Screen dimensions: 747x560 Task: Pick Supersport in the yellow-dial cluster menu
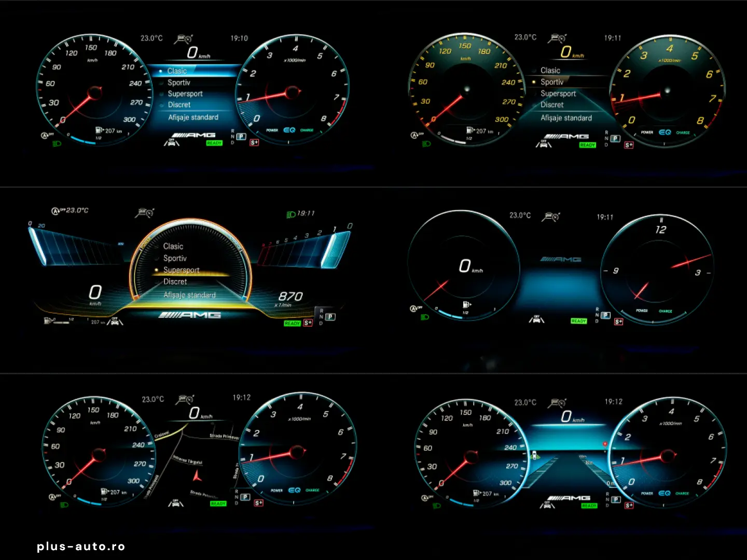click(558, 93)
